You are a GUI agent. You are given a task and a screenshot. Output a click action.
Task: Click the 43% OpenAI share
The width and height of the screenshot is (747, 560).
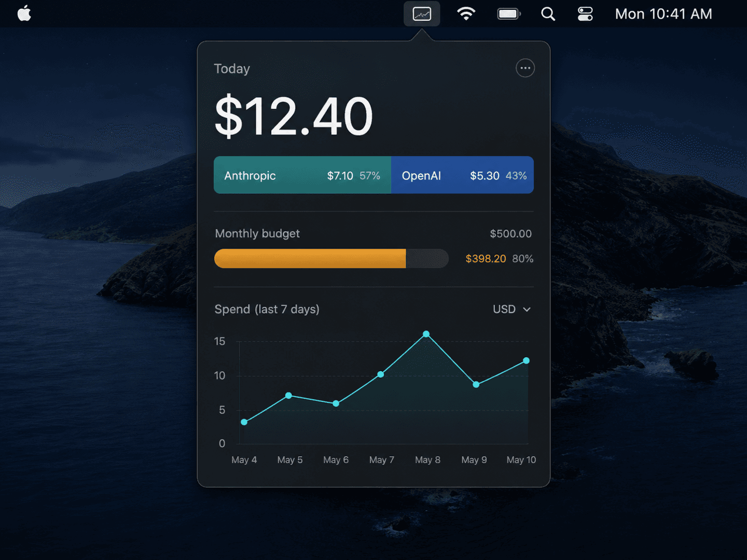pyautogui.click(x=516, y=176)
